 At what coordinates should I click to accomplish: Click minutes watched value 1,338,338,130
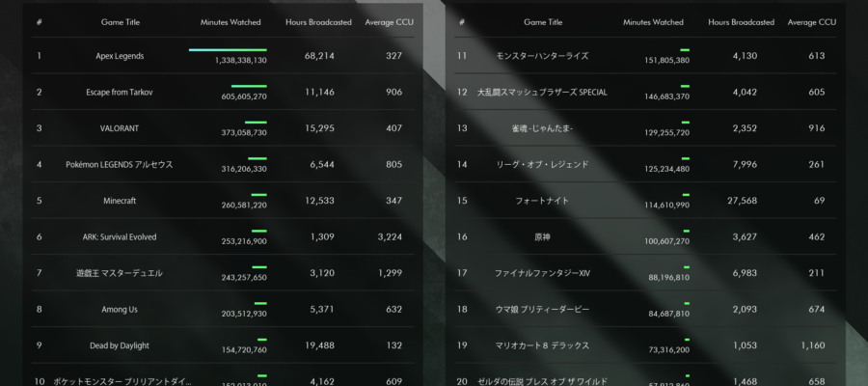pyautogui.click(x=241, y=61)
